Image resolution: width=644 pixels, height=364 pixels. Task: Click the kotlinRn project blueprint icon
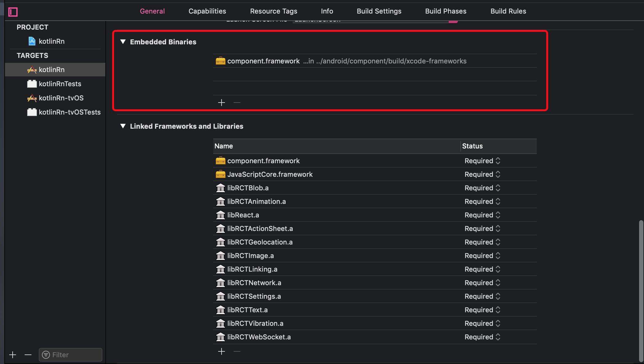click(32, 41)
